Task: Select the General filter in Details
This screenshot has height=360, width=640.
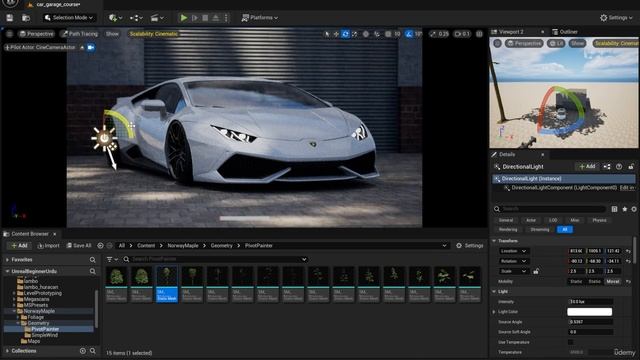Action: tap(506, 220)
